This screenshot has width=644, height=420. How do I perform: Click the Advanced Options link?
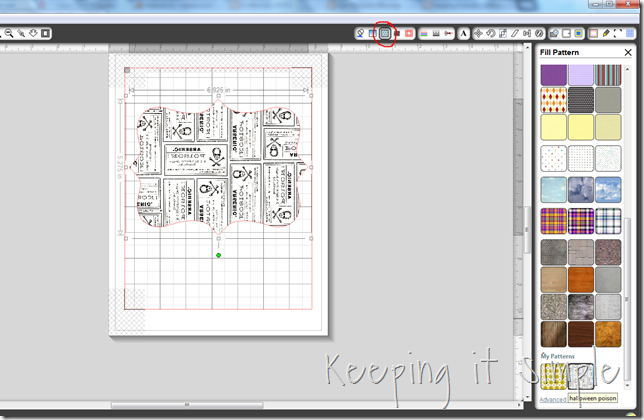(x=552, y=400)
